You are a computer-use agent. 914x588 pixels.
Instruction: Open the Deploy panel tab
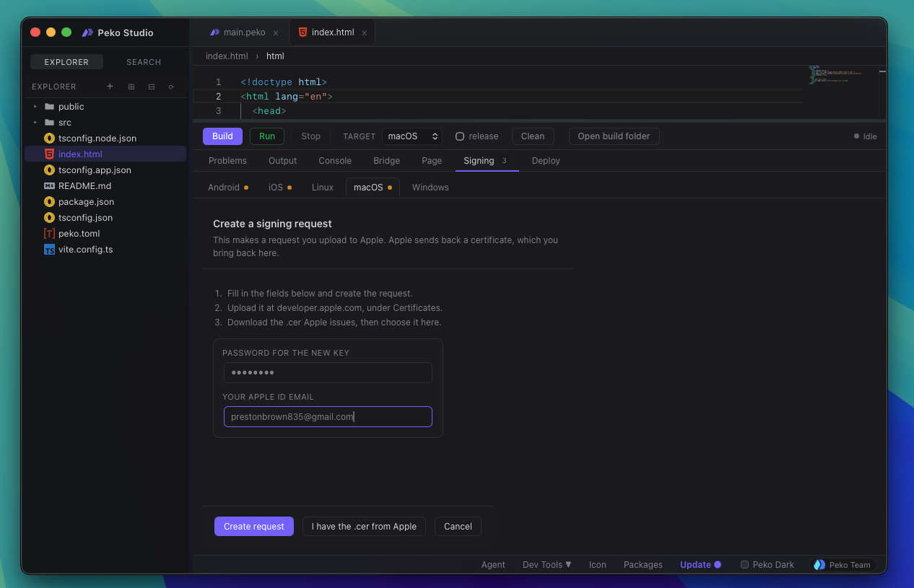click(x=546, y=161)
